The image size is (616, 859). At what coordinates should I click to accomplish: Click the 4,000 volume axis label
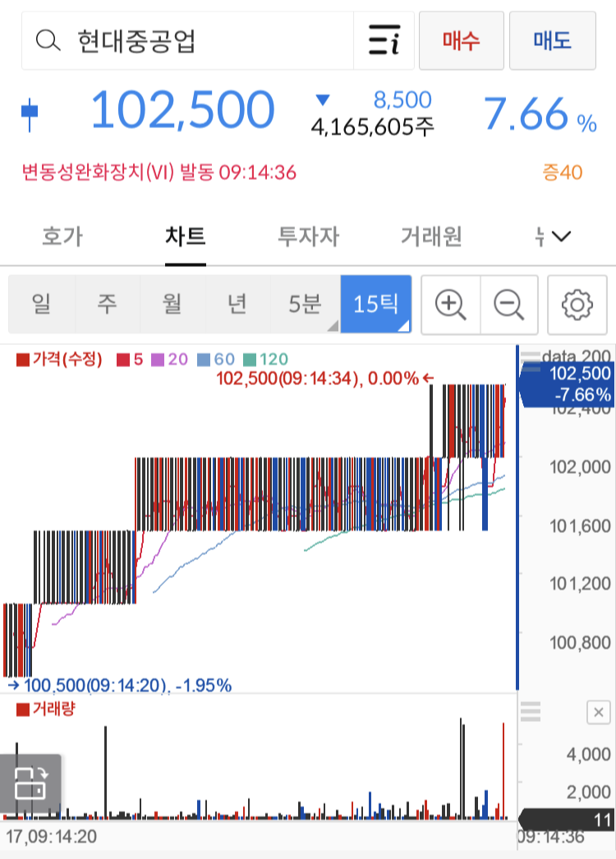tap(589, 755)
